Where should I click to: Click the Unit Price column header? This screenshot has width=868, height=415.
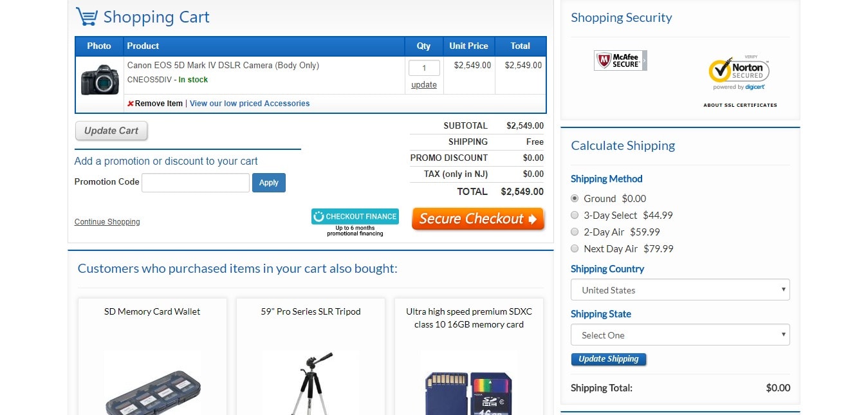click(x=468, y=46)
